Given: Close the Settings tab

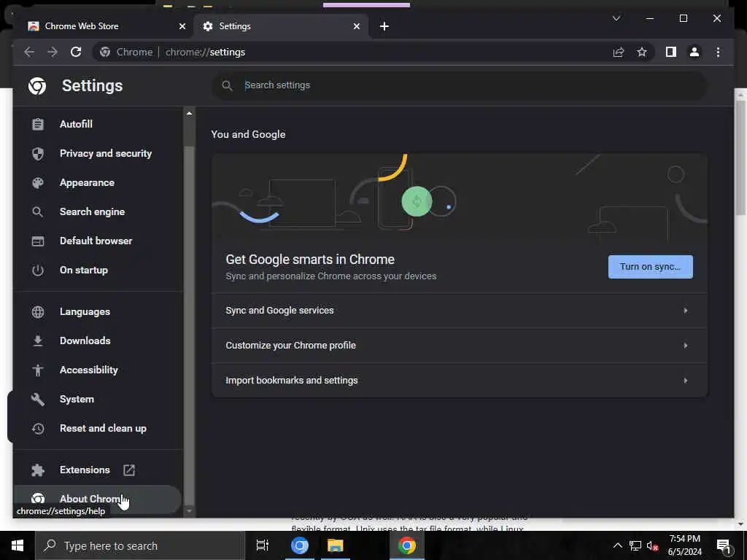Looking at the screenshot, I should [356, 26].
